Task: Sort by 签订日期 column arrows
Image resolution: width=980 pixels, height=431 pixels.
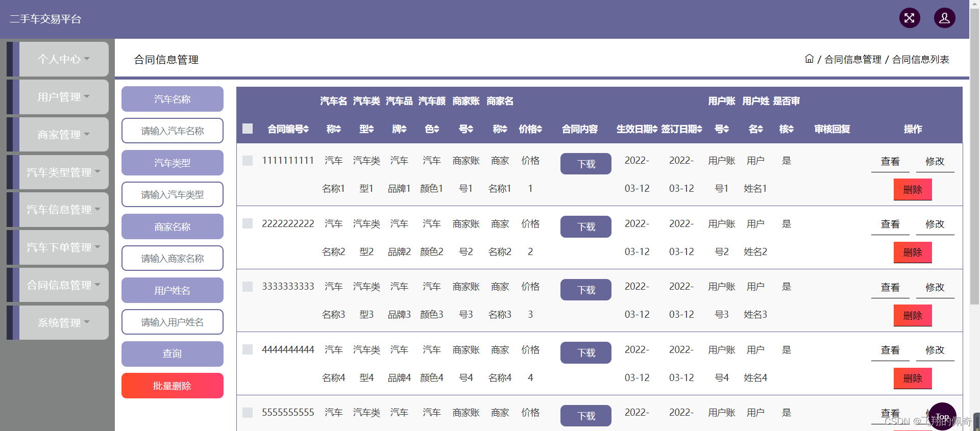Action: 700,129
